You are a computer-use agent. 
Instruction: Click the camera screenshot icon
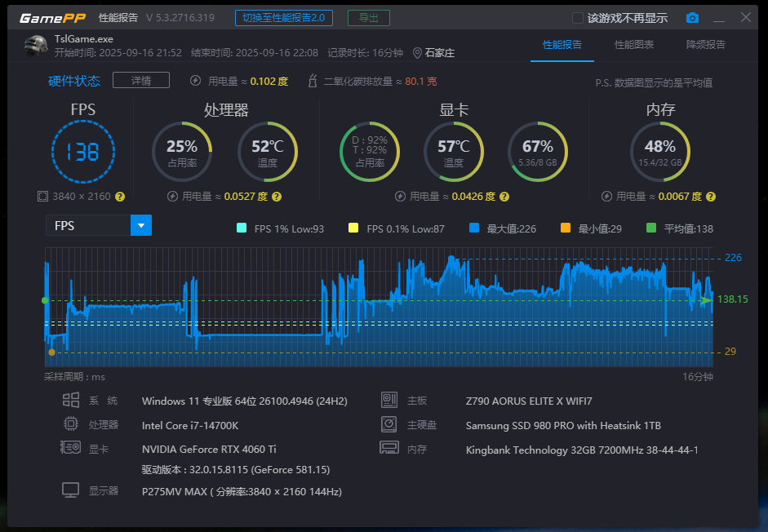tap(692, 18)
